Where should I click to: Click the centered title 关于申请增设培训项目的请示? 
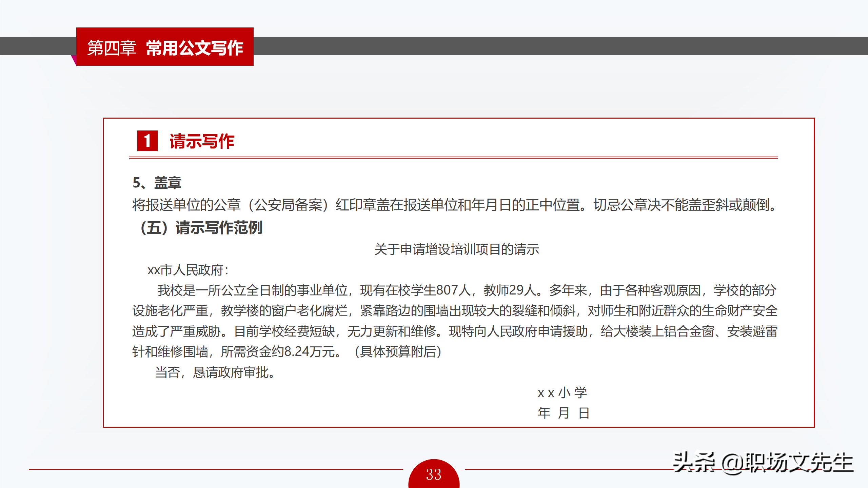[456, 249]
